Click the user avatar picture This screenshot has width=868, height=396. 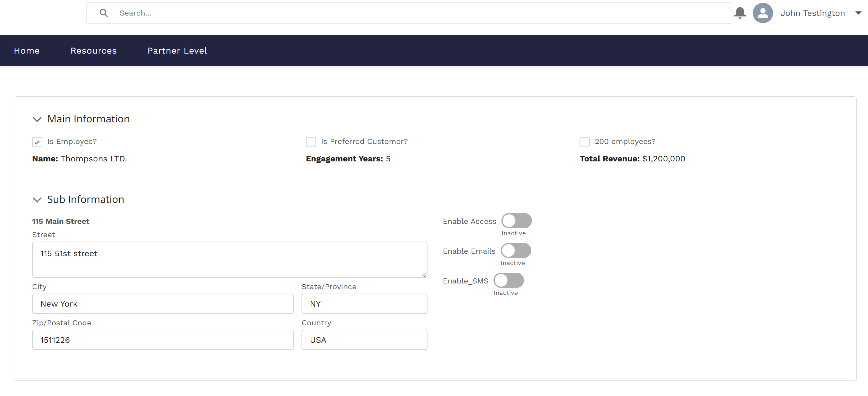763,13
